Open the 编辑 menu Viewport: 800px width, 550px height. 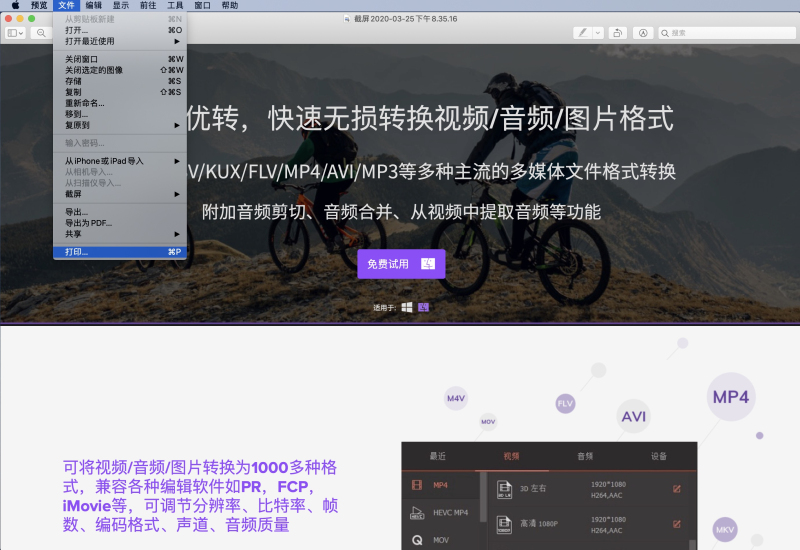[x=93, y=5]
